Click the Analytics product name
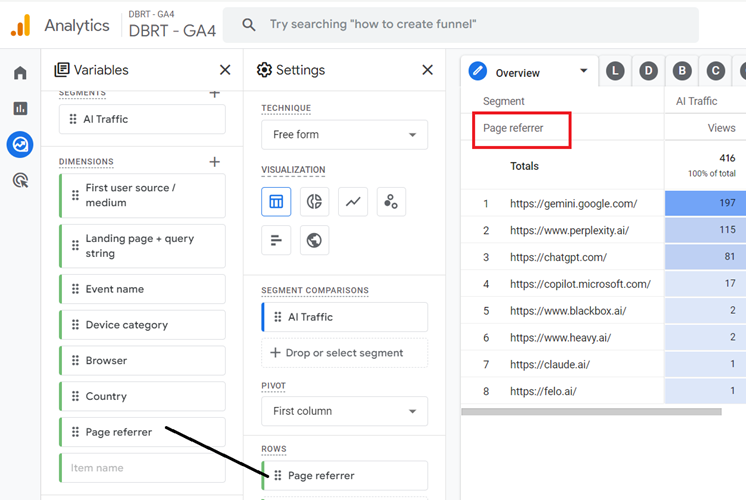This screenshot has width=746, height=500. pyautogui.click(x=77, y=25)
